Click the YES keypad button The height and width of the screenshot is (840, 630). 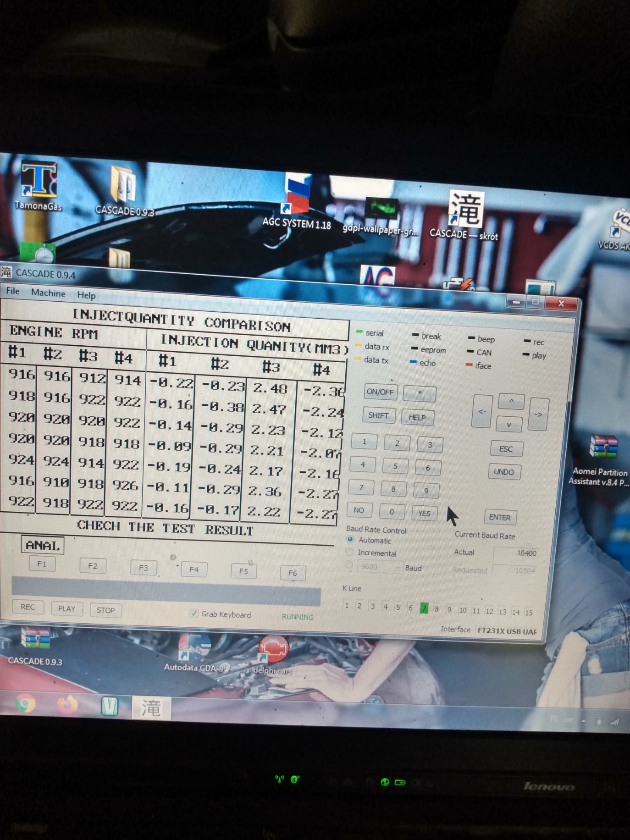tap(425, 513)
